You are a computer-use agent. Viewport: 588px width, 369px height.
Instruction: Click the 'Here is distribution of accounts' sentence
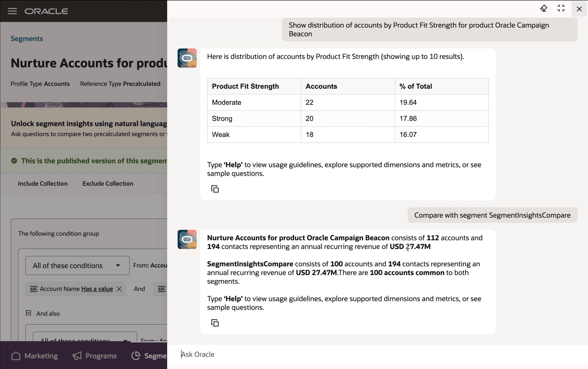point(336,57)
